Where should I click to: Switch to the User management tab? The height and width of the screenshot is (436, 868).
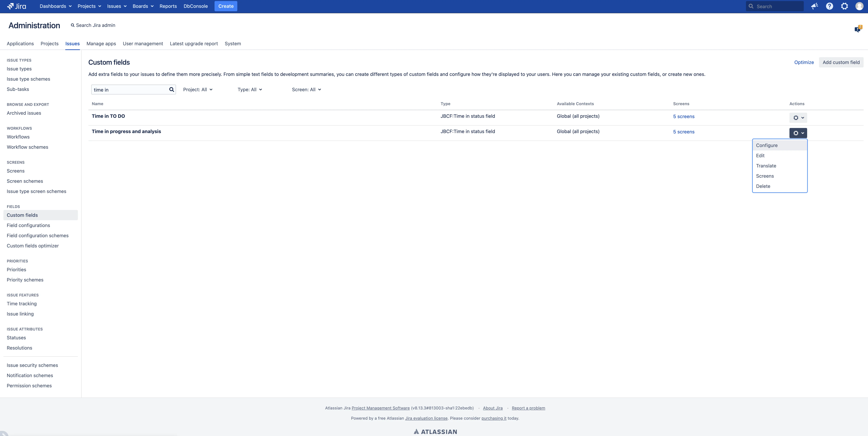click(143, 44)
